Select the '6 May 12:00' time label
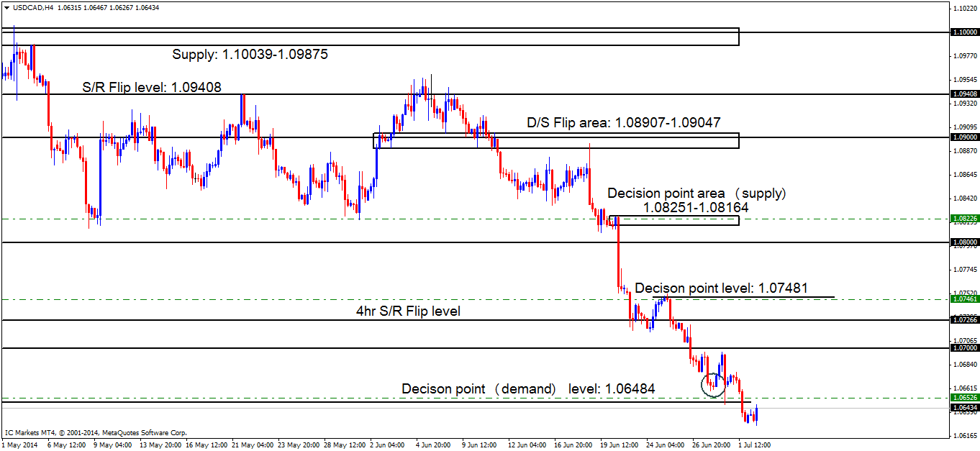This screenshot has width=980, height=451. [x=66, y=445]
